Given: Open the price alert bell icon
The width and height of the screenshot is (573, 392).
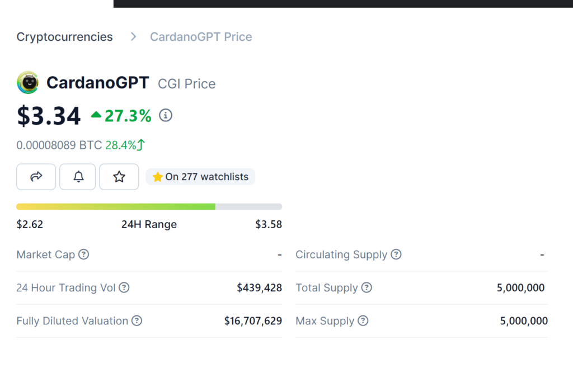Looking at the screenshot, I should tap(77, 177).
